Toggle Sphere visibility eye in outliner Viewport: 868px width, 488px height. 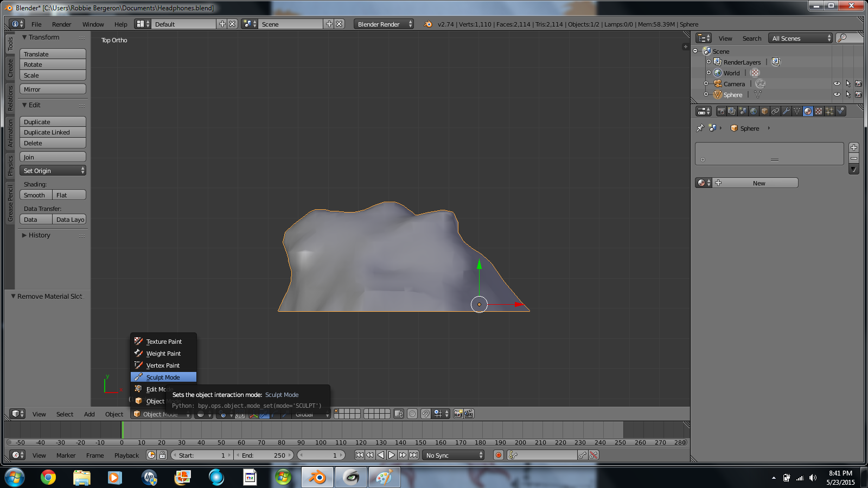point(837,94)
